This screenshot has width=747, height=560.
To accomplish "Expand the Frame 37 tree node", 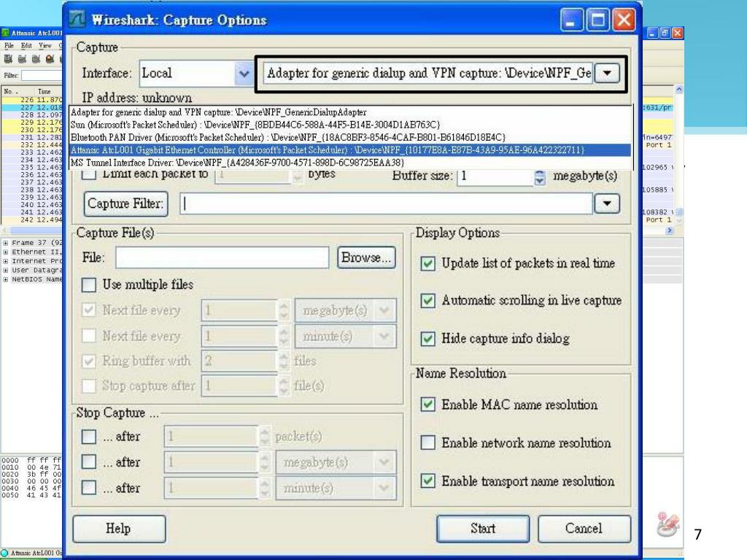I will 6,243.
